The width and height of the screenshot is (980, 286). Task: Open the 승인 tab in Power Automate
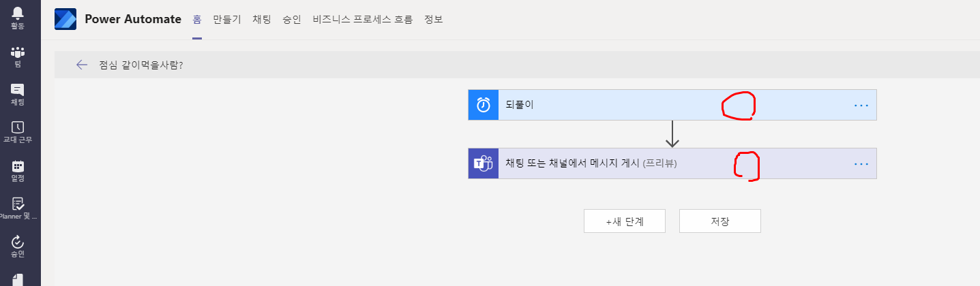tap(292, 19)
